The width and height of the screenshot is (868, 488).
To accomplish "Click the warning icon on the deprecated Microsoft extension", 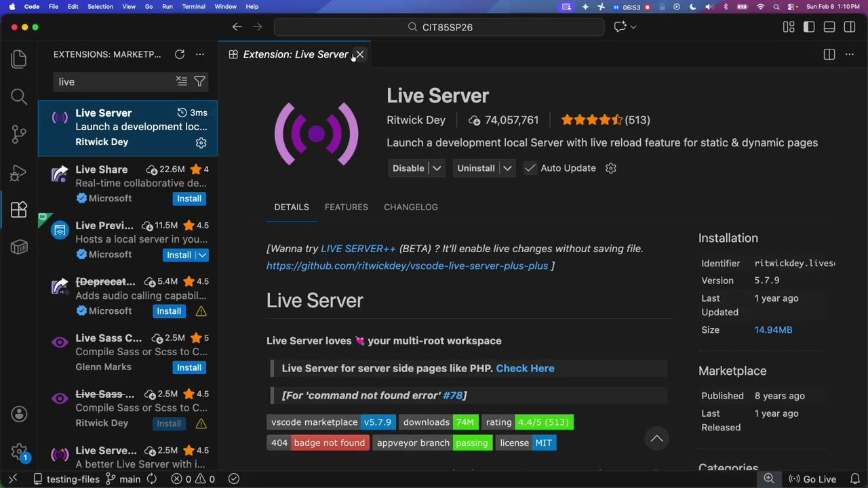I will 201,311.
